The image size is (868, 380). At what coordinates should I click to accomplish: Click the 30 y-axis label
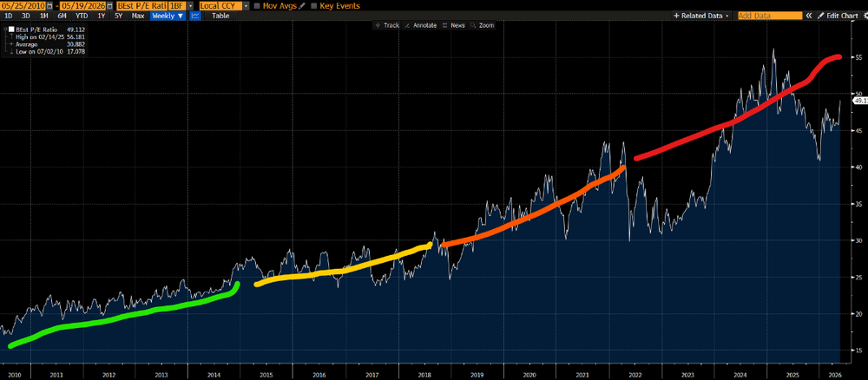(x=858, y=240)
